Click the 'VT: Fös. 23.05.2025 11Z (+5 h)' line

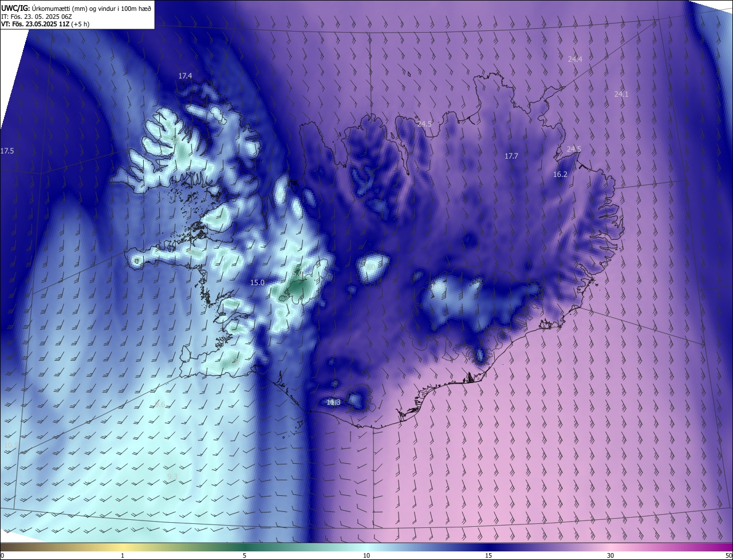click(x=46, y=24)
